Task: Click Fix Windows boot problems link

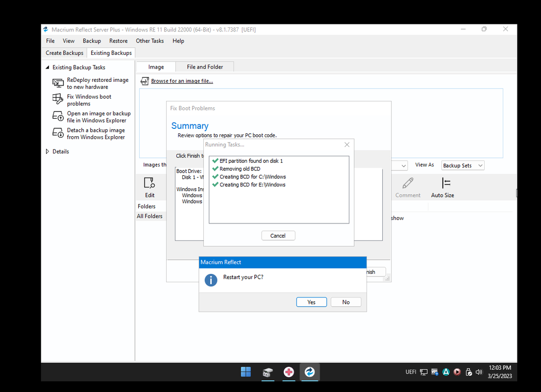Action: pos(89,100)
